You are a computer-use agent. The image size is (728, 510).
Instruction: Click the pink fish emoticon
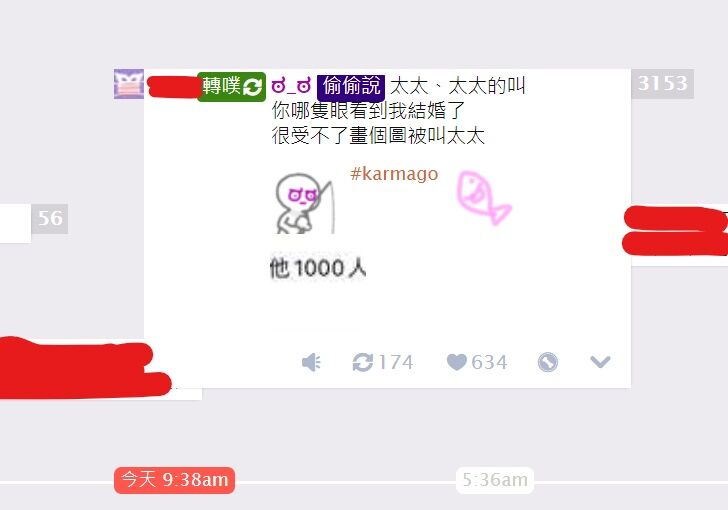click(x=484, y=198)
